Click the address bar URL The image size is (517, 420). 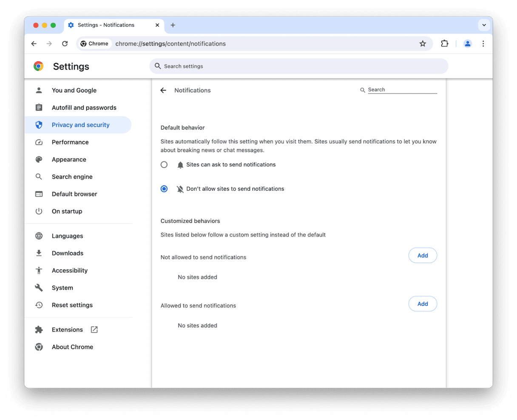pos(170,44)
